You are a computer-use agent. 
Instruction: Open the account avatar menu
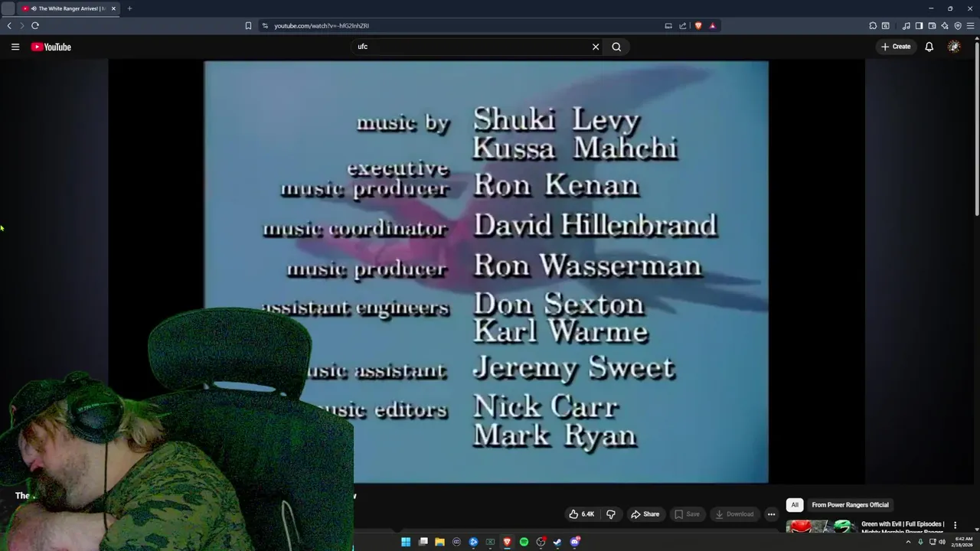pyautogui.click(x=954, y=47)
